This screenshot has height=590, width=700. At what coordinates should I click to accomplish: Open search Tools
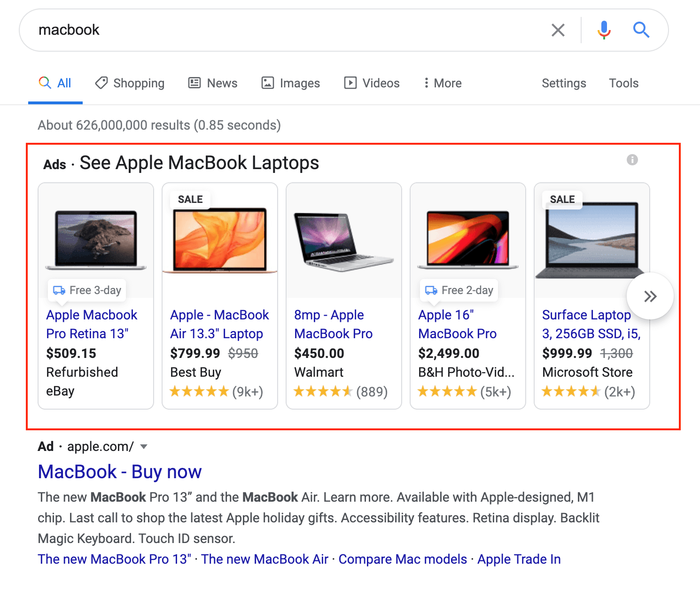point(623,83)
